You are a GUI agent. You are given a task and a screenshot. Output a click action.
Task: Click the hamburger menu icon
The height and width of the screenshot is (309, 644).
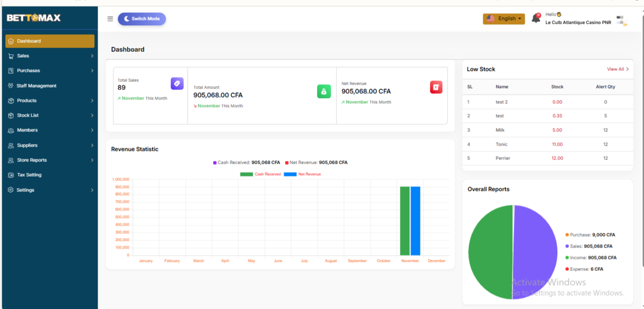point(110,19)
